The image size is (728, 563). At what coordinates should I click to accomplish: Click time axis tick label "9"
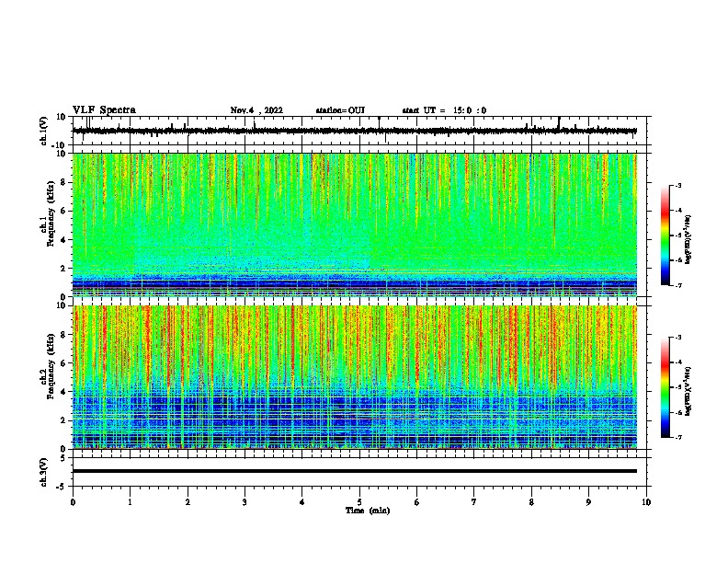(588, 502)
